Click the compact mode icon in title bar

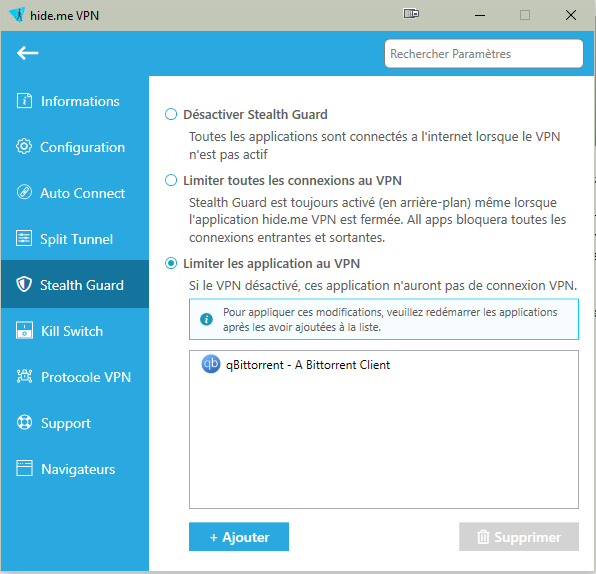coord(411,14)
